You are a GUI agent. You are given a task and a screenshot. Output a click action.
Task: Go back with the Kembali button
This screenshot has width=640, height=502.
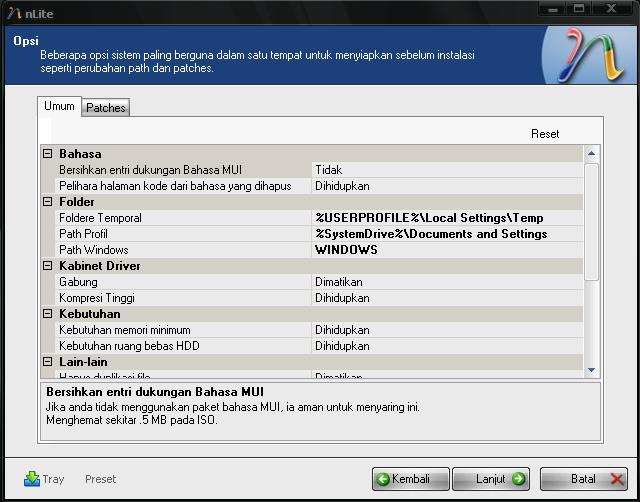(410, 479)
